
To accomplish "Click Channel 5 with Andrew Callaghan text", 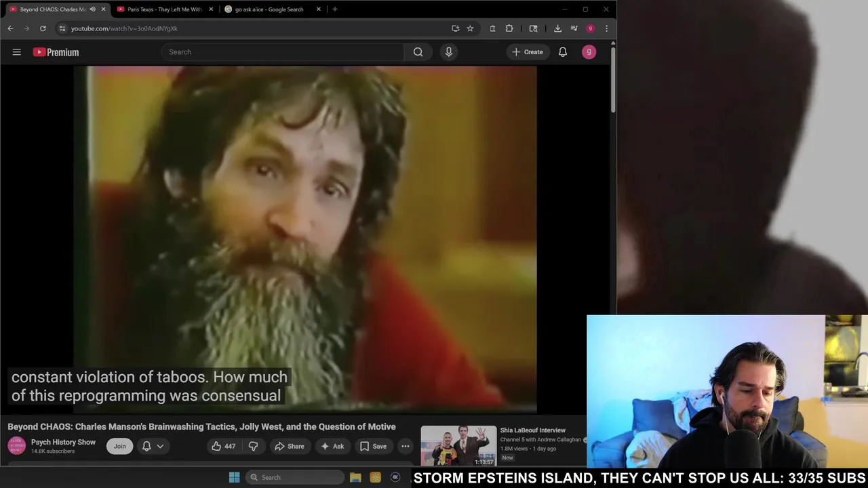I will click(x=540, y=440).
